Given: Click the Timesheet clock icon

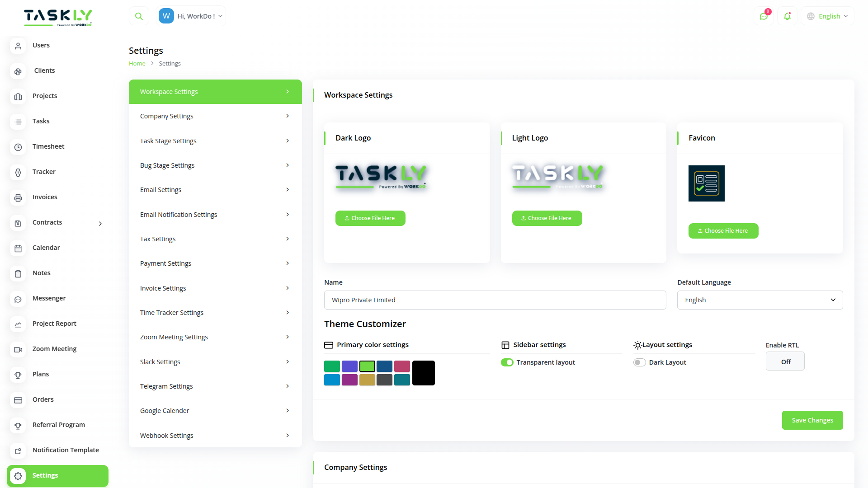Looking at the screenshot, I should coord(18,147).
